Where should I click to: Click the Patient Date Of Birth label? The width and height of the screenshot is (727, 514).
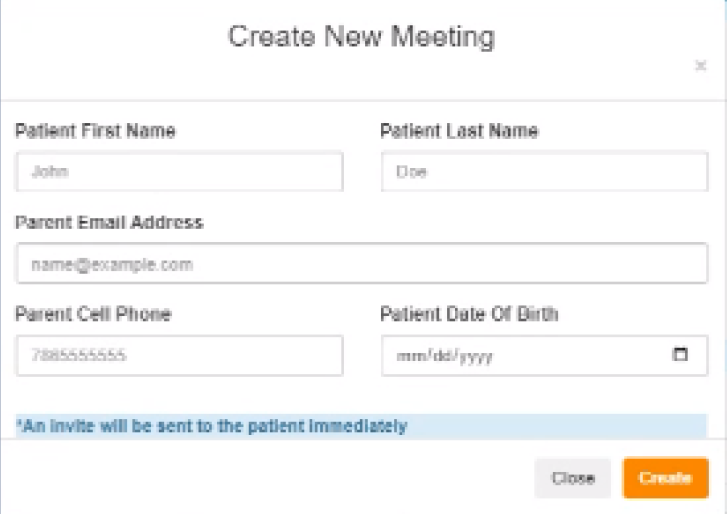pyautogui.click(x=469, y=314)
